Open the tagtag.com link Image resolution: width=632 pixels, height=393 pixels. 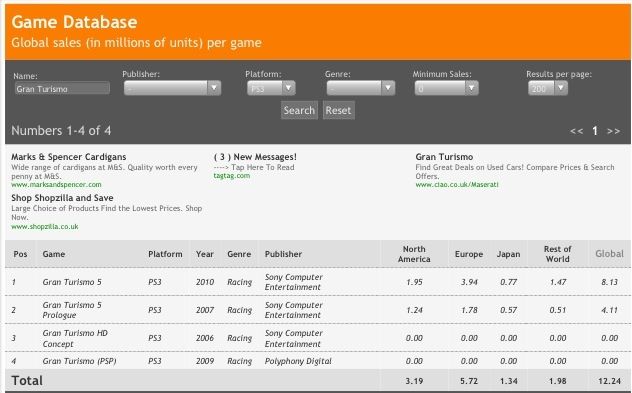pos(232,176)
